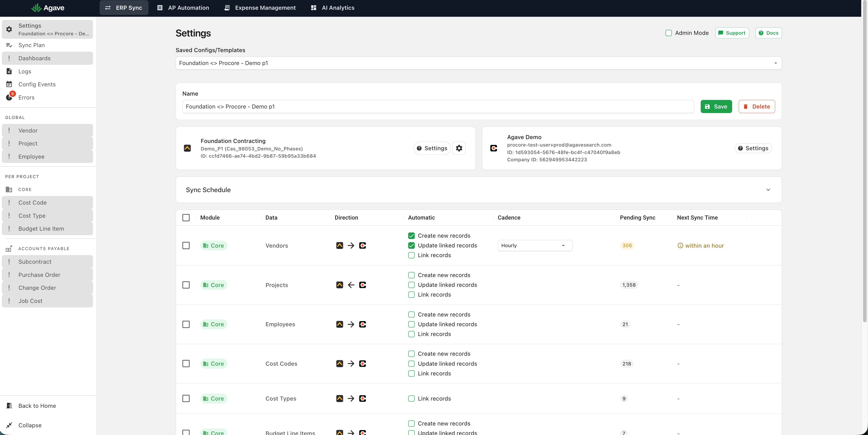Check Link records for Cost Types
868x435 pixels.
click(411, 398)
